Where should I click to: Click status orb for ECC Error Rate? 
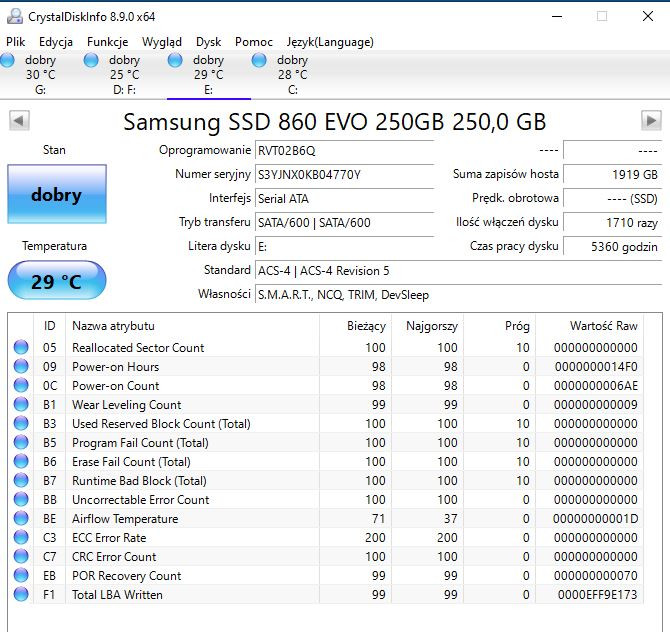click(x=21, y=537)
